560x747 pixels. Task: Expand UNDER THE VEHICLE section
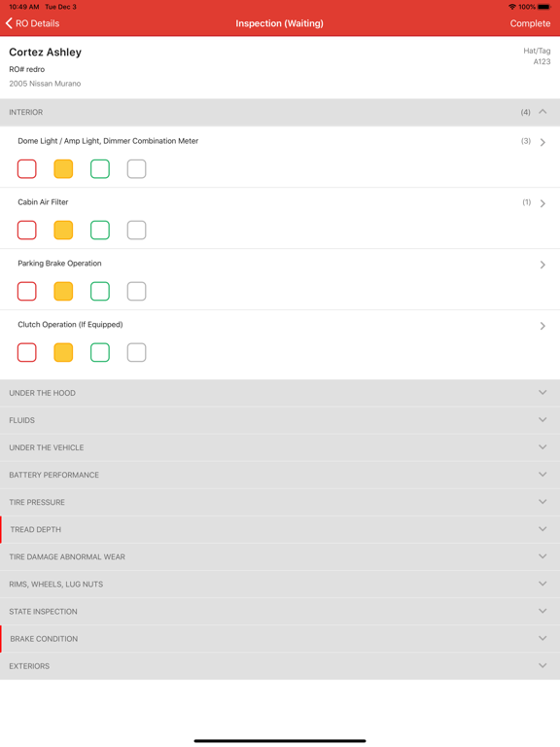point(280,447)
